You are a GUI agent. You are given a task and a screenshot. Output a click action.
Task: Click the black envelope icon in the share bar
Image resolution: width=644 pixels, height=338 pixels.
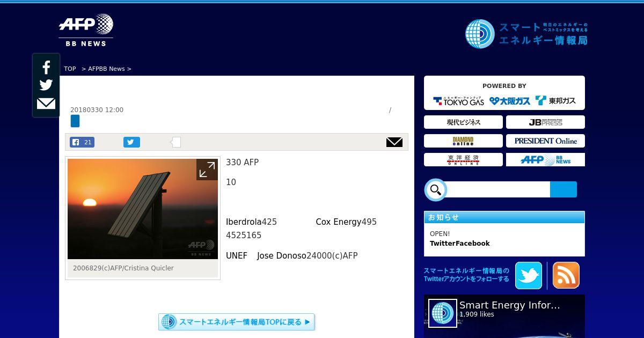pos(394,142)
